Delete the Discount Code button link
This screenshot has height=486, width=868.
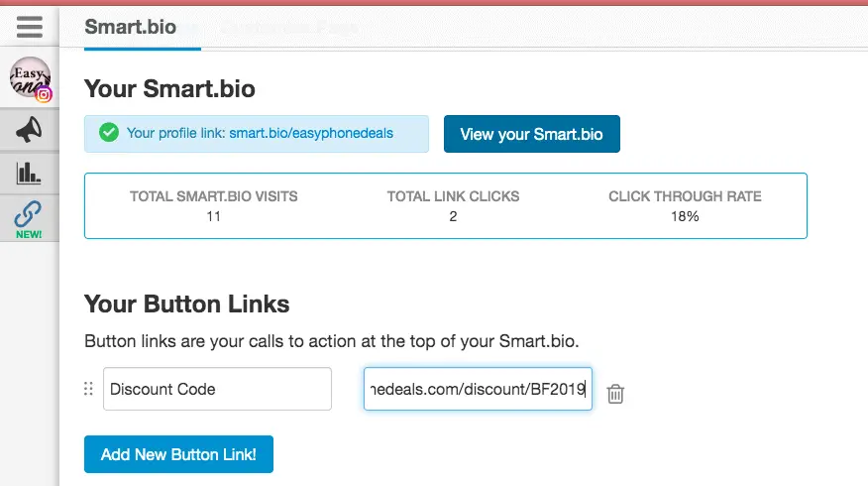(x=615, y=394)
